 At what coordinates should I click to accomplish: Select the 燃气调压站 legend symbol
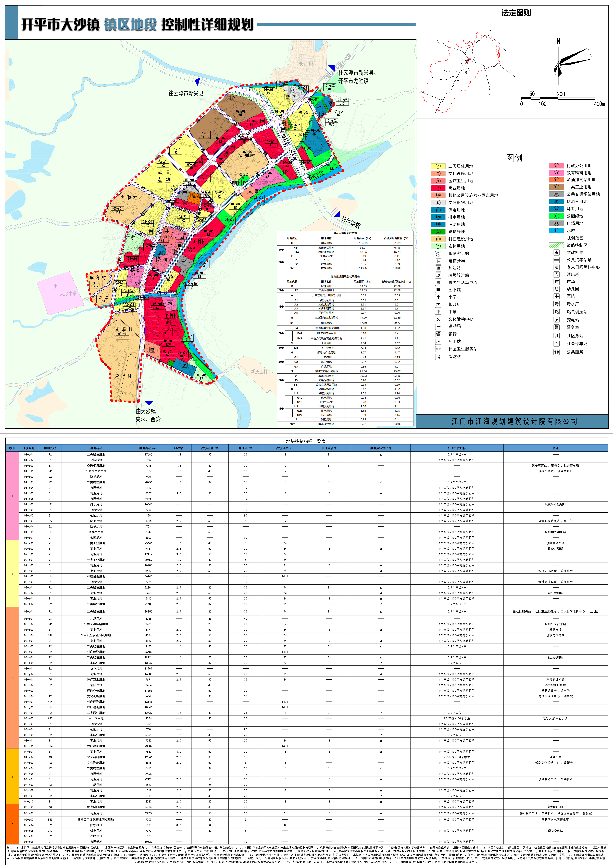[x=556, y=312]
